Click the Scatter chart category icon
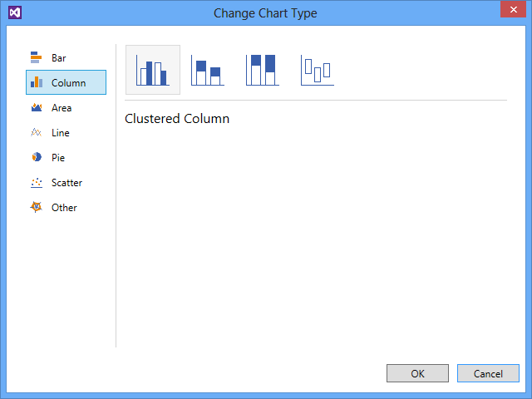 [36, 182]
